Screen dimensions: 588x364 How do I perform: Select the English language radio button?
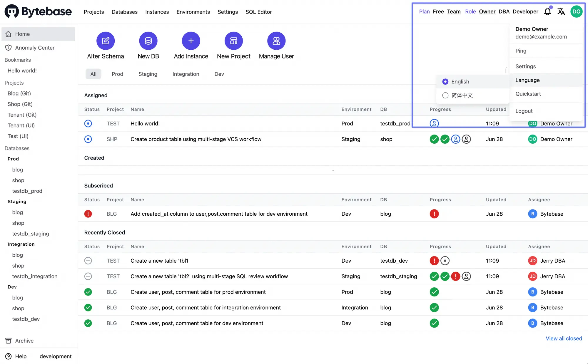point(445,82)
